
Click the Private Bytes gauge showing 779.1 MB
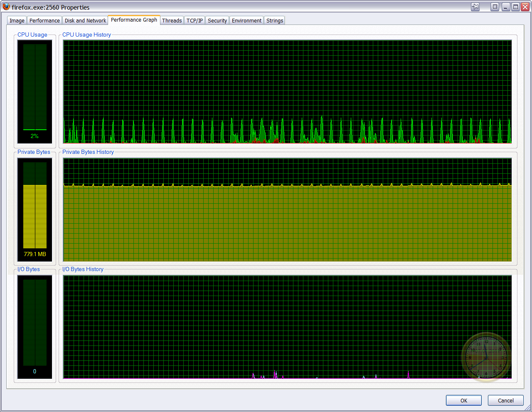(x=35, y=209)
